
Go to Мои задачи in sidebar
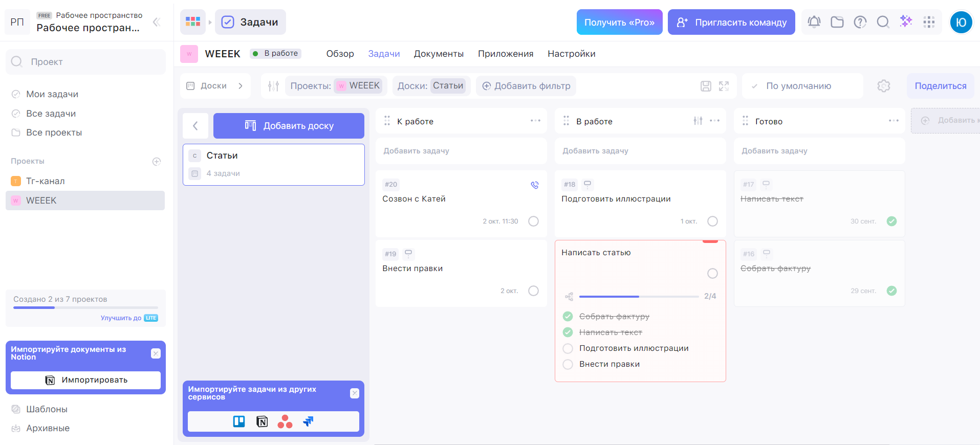click(52, 94)
